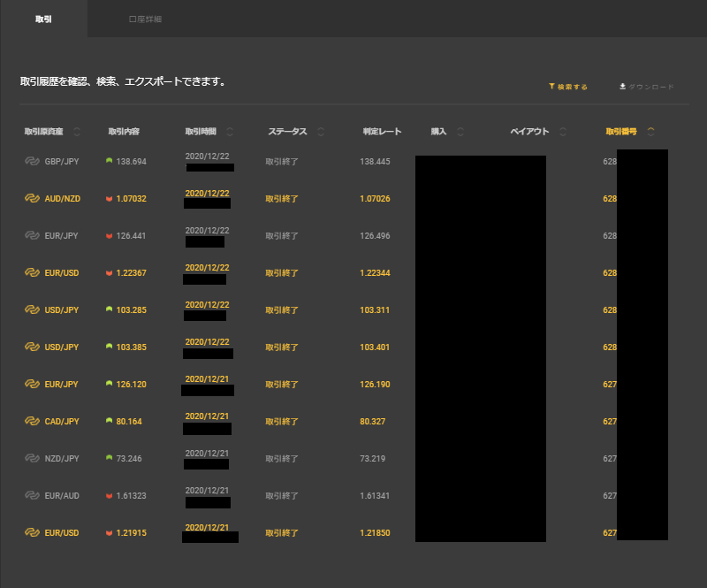
Task: Click red down arrow beside 1.61323
Action: [109, 496]
